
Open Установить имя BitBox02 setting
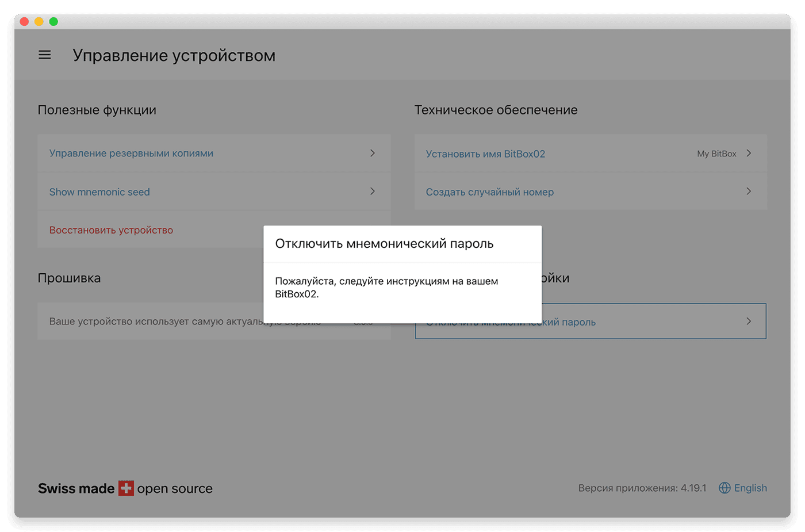(591, 153)
